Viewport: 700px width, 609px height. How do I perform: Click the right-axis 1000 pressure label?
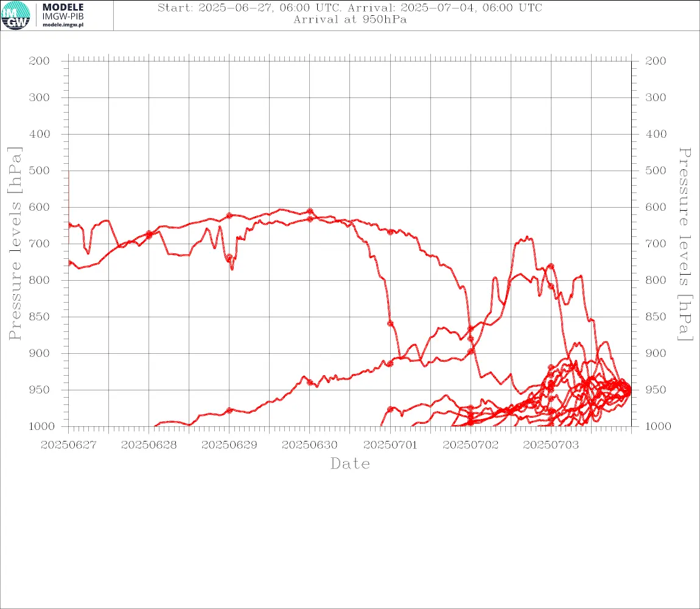[659, 426]
